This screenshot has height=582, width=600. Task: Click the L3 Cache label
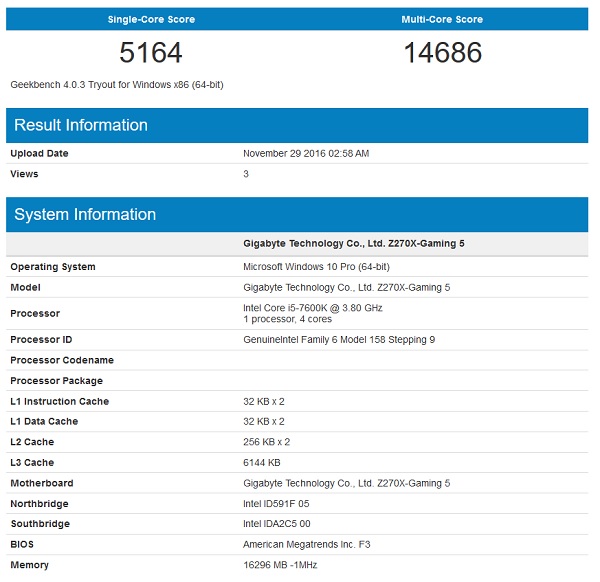pyautogui.click(x=32, y=463)
